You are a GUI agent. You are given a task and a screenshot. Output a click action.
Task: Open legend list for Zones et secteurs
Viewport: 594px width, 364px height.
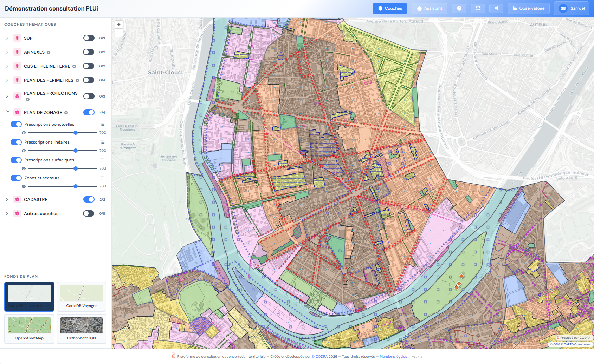[x=102, y=178]
